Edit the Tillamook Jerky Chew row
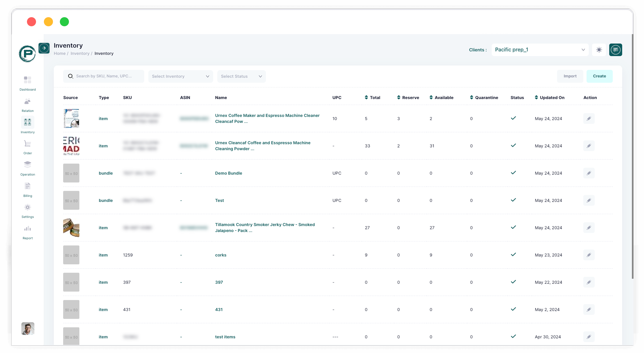The image size is (644, 353). [589, 228]
